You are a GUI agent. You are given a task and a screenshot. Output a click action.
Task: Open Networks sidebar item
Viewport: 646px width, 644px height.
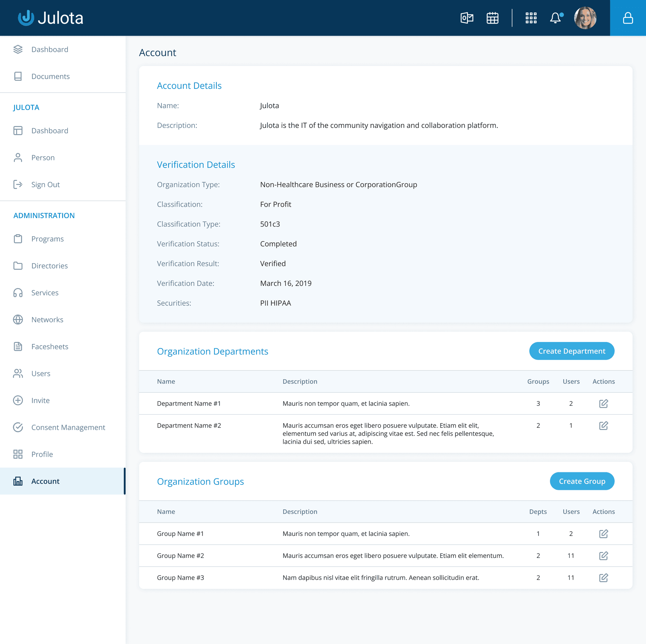[x=63, y=319]
